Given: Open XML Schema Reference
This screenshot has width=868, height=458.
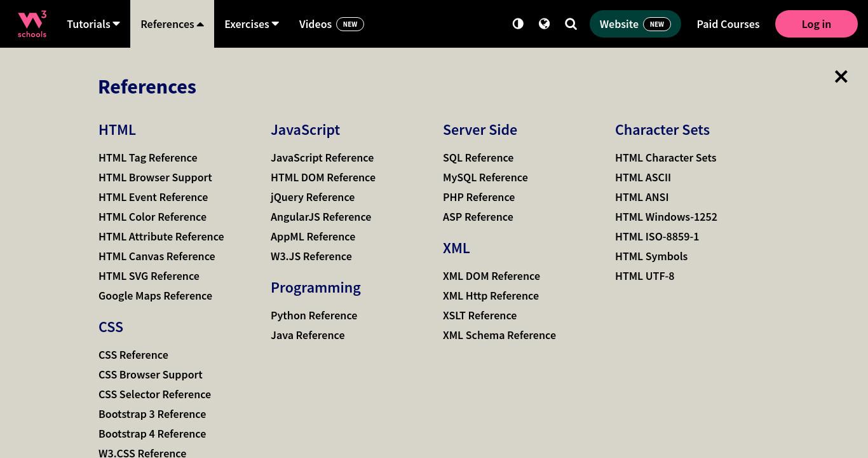Looking at the screenshot, I should point(499,335).
